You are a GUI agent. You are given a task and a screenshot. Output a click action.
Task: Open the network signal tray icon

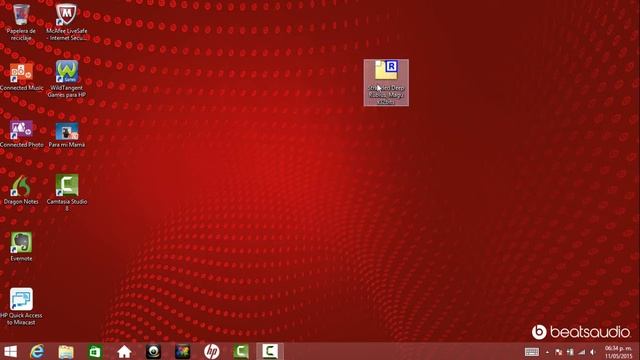pyautogui.click(x=582, y=352)
